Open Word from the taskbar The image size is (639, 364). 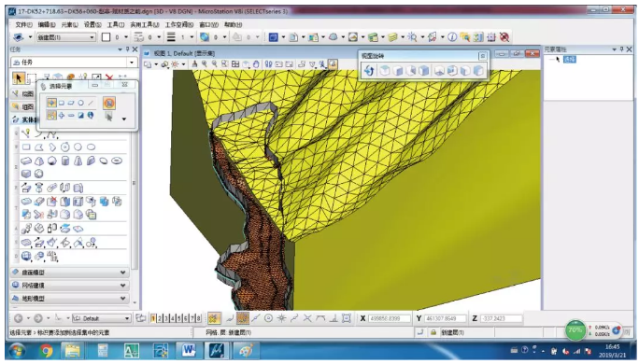click(188, 351)
